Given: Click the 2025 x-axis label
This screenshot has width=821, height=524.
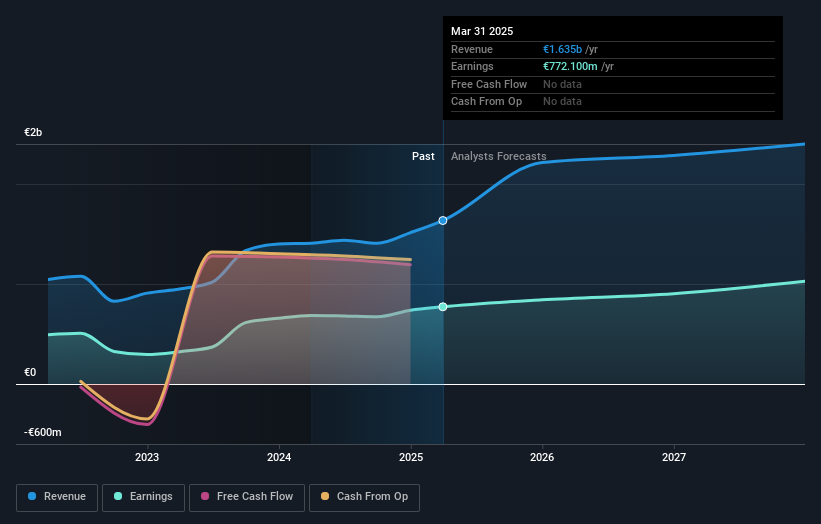Looking at the screenshot, I should point(410,458).
